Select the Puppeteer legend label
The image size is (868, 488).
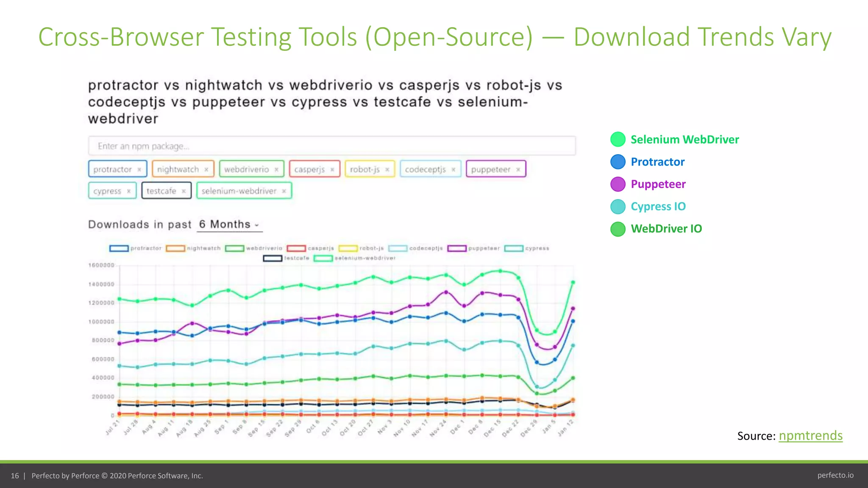658,184
